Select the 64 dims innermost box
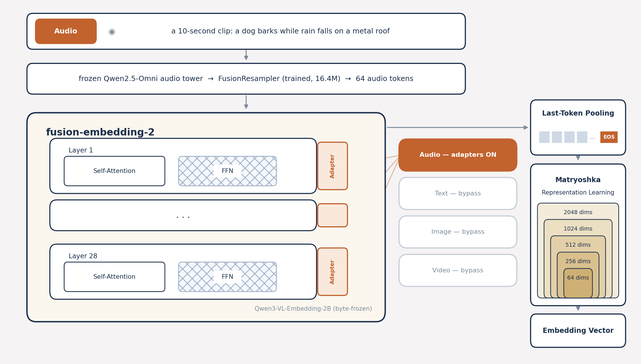This screenshot has width=641, height=364. [x=578, y=283]
